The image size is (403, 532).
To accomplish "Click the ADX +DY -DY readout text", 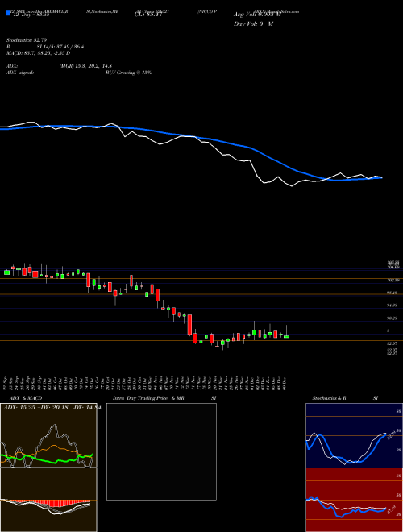I will [x=52, y=408].
